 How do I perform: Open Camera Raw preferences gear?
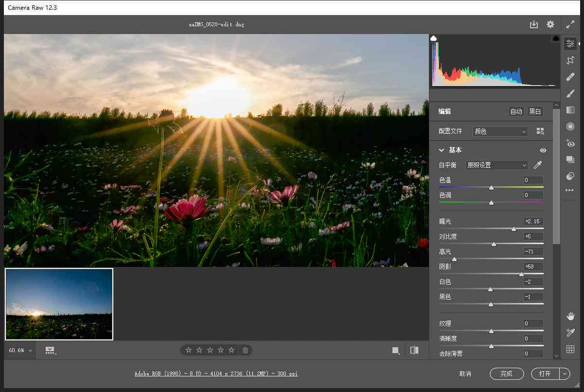[550, 24]
